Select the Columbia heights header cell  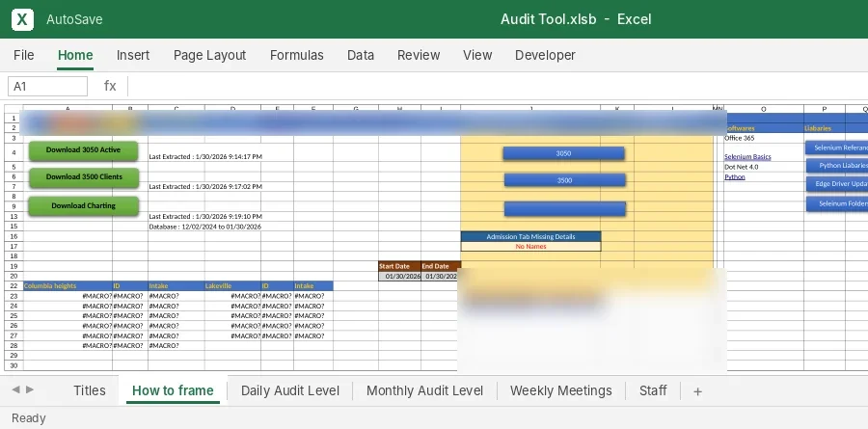click(68, 285)
